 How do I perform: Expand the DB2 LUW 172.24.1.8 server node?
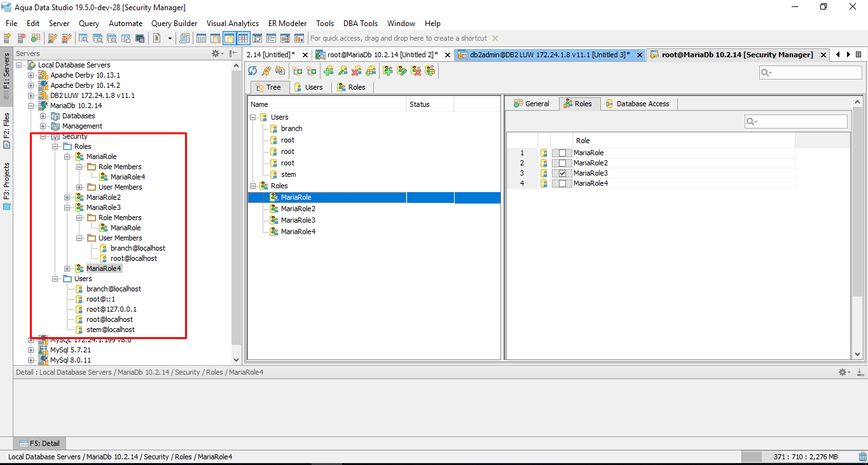pos(31,95)
